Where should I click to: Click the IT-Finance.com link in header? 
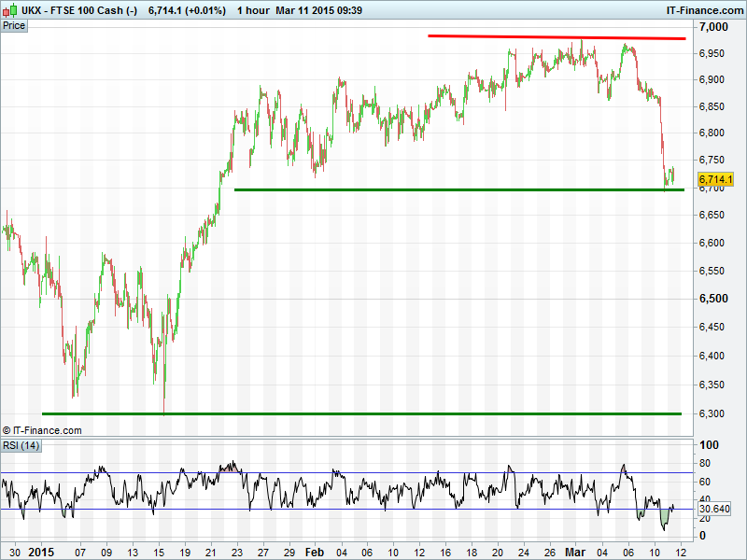click(705, 10)
